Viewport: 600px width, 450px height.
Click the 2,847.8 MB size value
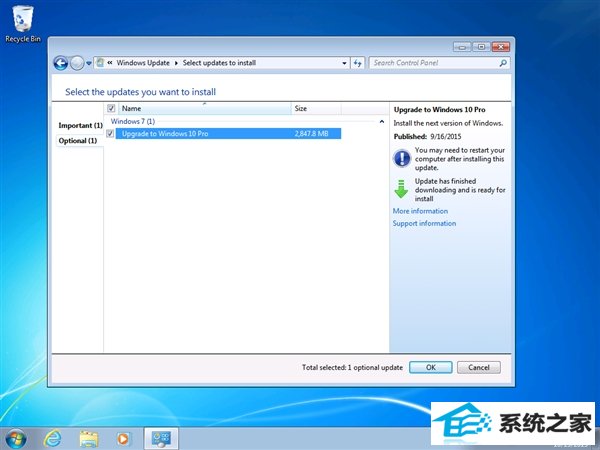[311, 134]
